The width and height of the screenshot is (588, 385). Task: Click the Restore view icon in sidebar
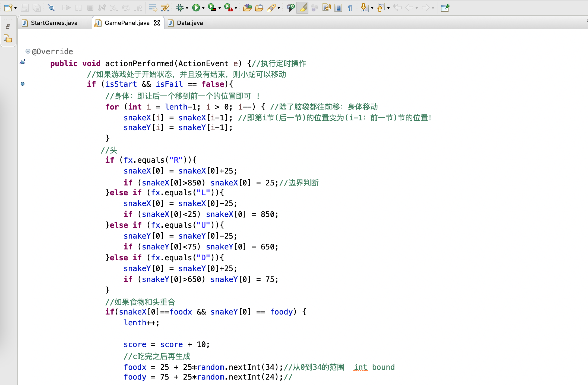[8, 26]
